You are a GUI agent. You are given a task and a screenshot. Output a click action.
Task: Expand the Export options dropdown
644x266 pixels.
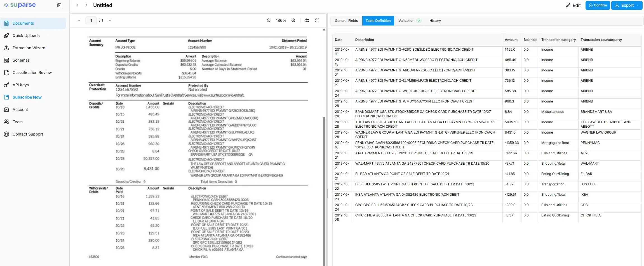click(637, 5)
